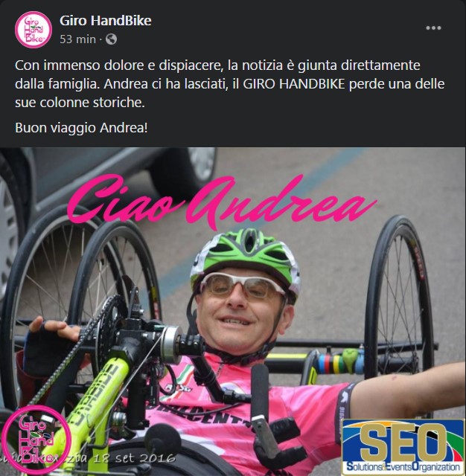
Task: Click the white-framed glasses on the cyclist
Action: coord(241,286)
